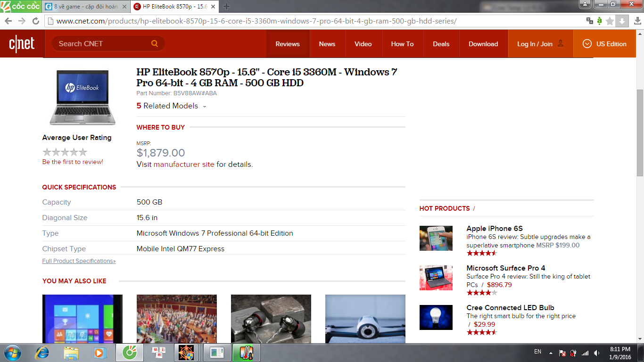Image resolution: width=644 pixels, height=362 pixels.
Task: Go back with the browser back arrow
Action: click(8, 21)
